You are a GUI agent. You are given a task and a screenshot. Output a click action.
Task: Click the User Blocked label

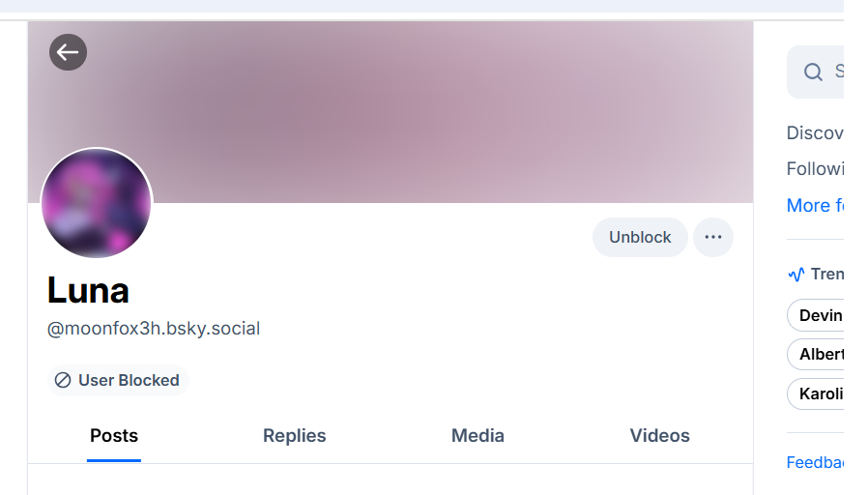pos(129,380)
